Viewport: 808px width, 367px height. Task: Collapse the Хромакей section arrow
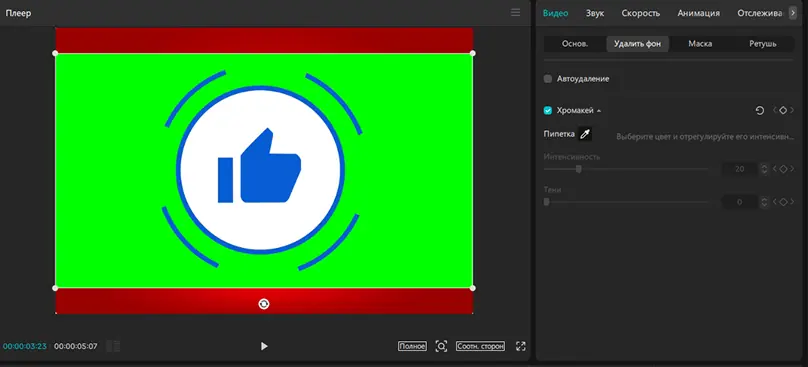599,111
